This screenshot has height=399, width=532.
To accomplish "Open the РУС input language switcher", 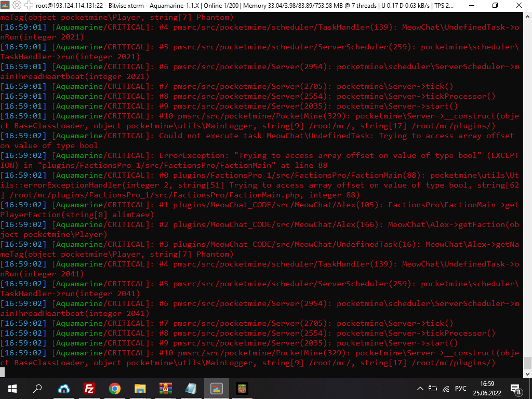I will [461, 388].
